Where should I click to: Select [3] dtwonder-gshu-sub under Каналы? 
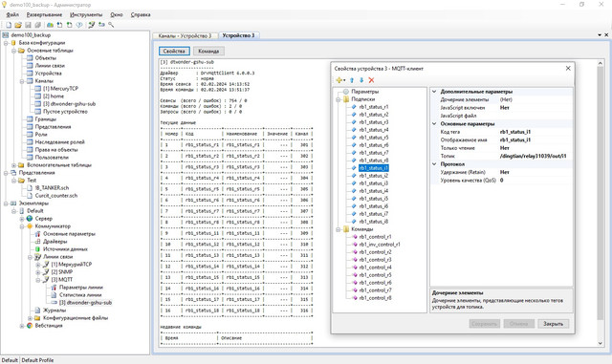point(69,104)
